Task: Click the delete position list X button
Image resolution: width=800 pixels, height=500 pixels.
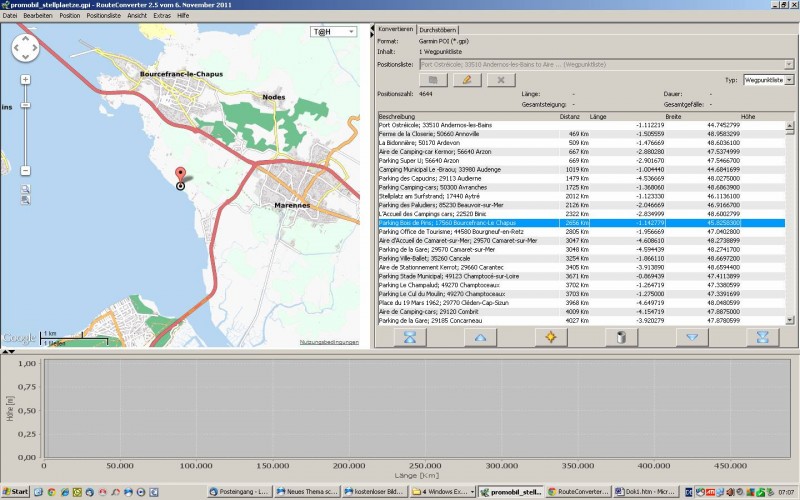Action: [500, 79]
